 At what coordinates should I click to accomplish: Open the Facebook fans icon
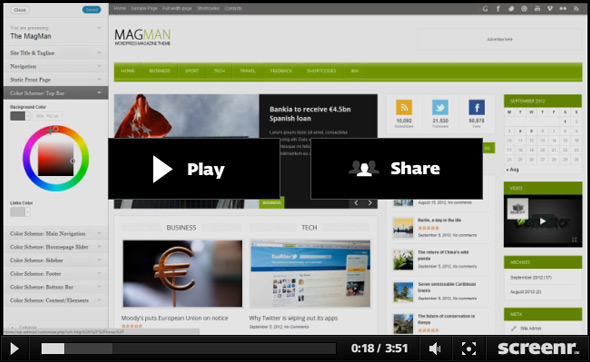(x=476, y=108)
